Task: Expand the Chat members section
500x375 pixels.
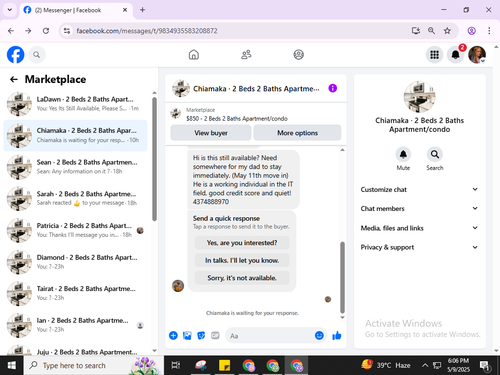Action: click(x=419, y=208)
